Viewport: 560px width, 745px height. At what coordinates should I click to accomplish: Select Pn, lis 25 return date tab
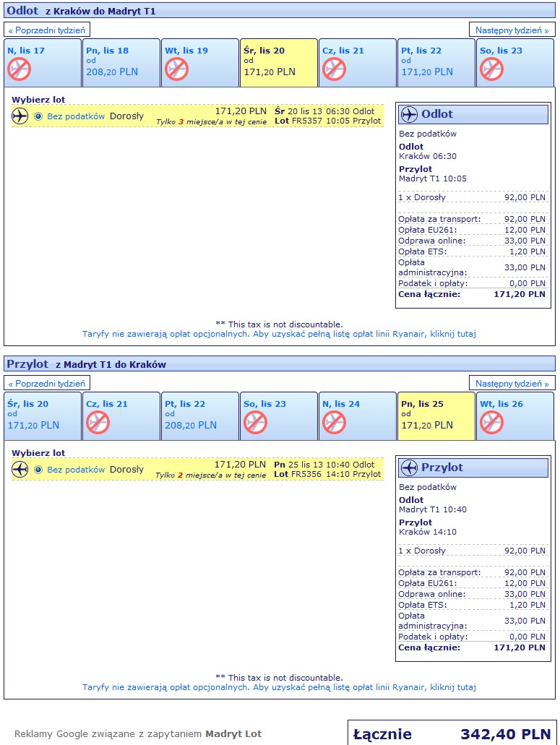click(x=436, y=416)
